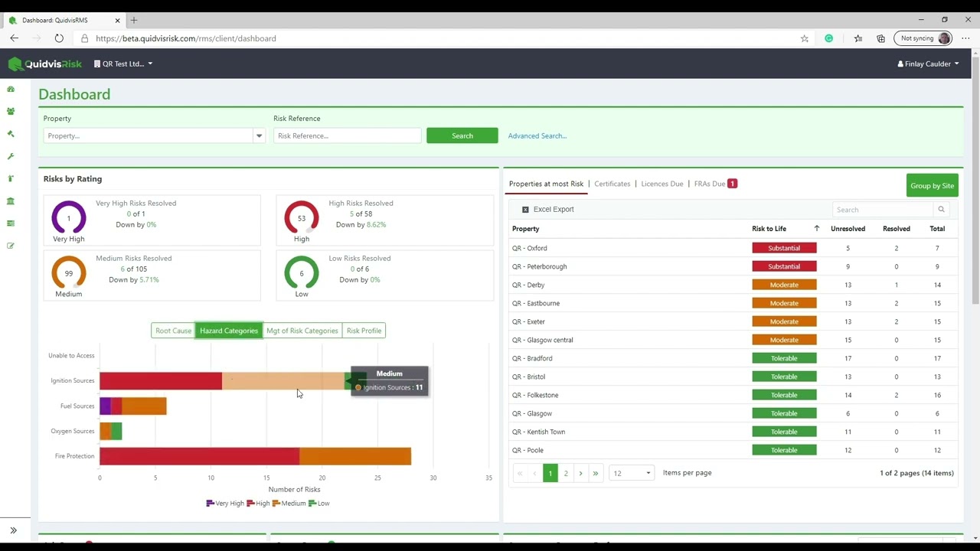
Task: Click the Not syncing profile button
Action: point(924,38)
